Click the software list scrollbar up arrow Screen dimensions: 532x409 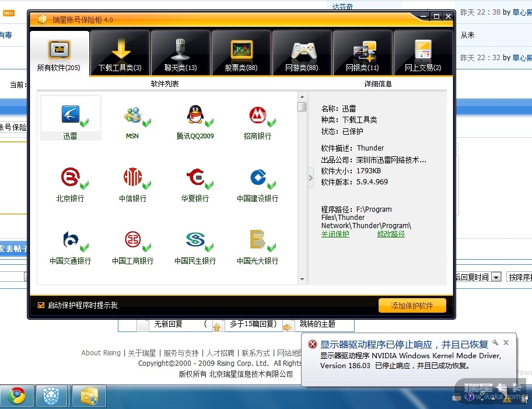coord(302,97)
